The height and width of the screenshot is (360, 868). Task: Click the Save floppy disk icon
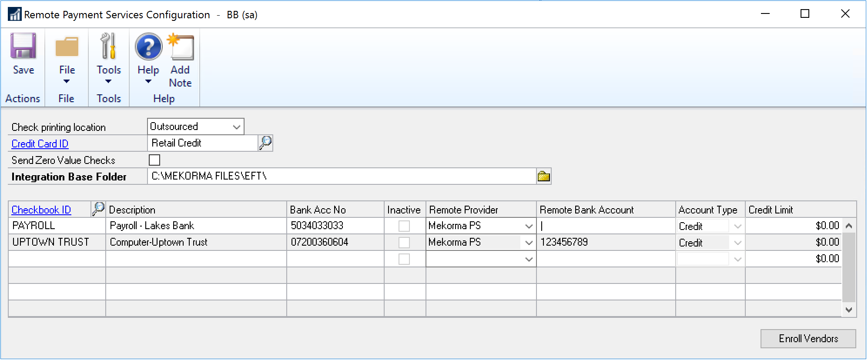tap(23, 47)
